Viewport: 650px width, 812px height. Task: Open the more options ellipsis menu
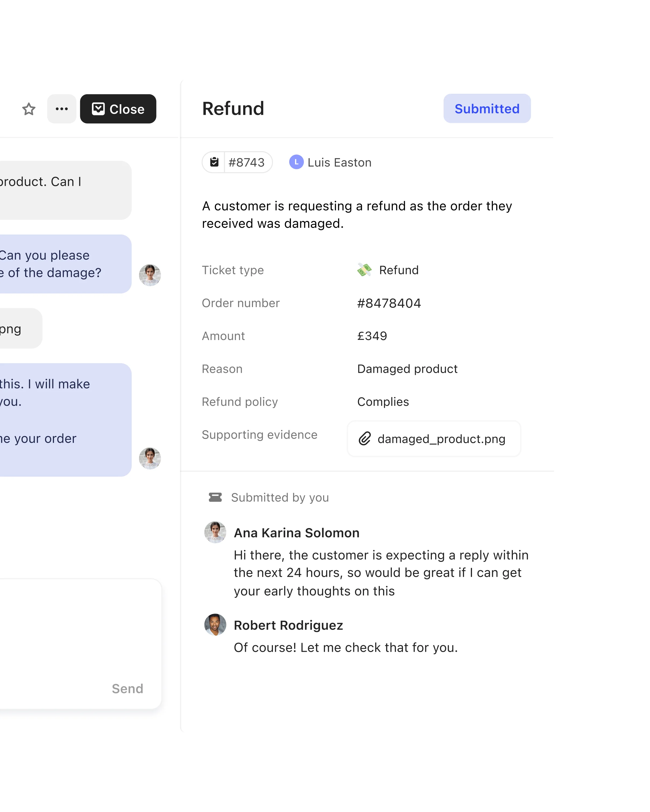(x=61, y=109)
